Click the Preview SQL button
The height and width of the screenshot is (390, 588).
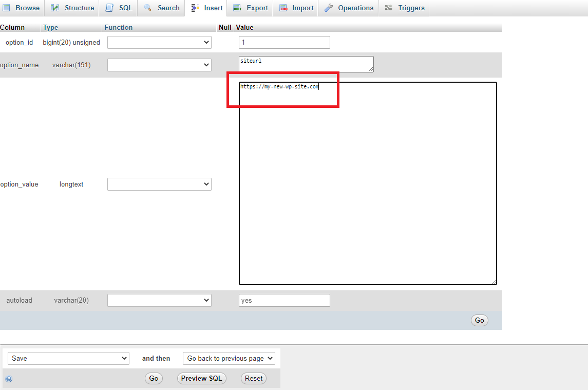point(201,378)
